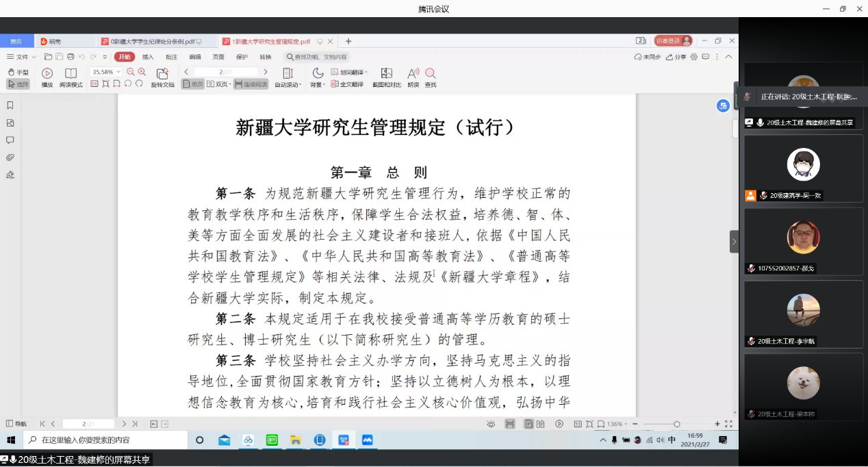Open the zoom percentage dropdown

(119, 72)
